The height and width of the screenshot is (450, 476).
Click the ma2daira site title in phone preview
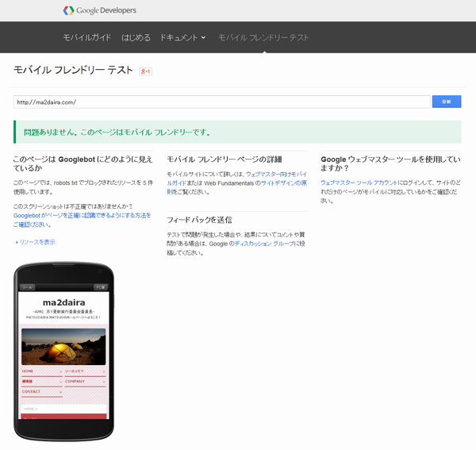63,302
